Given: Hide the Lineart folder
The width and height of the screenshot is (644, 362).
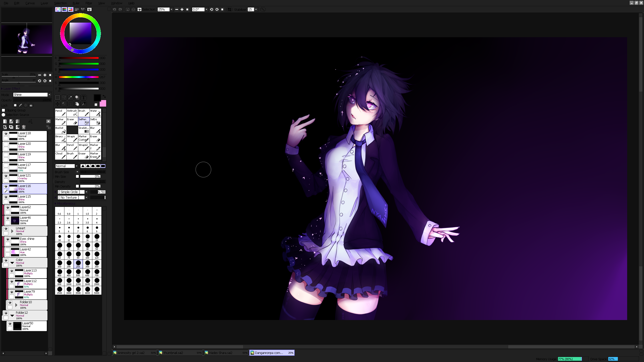Looking at the screenshot, I should pos(6,229).
